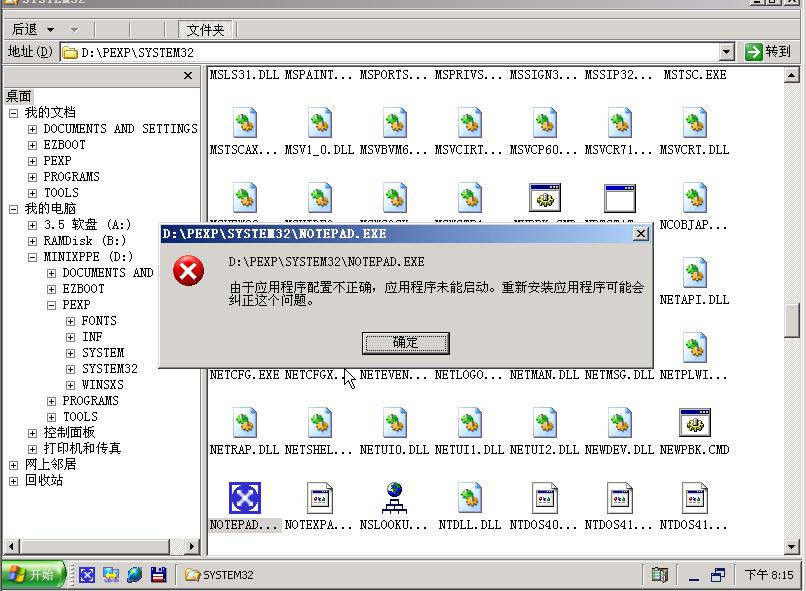
Task: Close the NOTEPAD.EXE error dialog
Action: click(640, 234)
